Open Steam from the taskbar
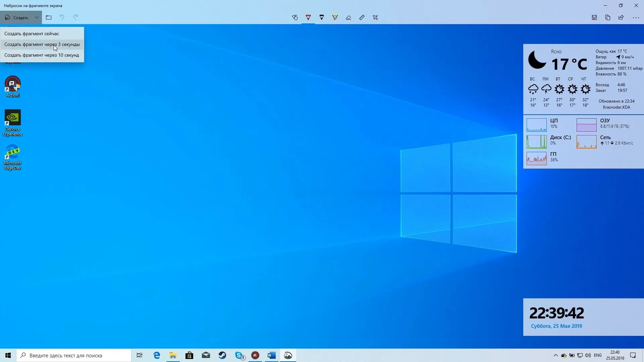Image resolution: width=644 pixels, height=362 pixels. pos(222,355)
